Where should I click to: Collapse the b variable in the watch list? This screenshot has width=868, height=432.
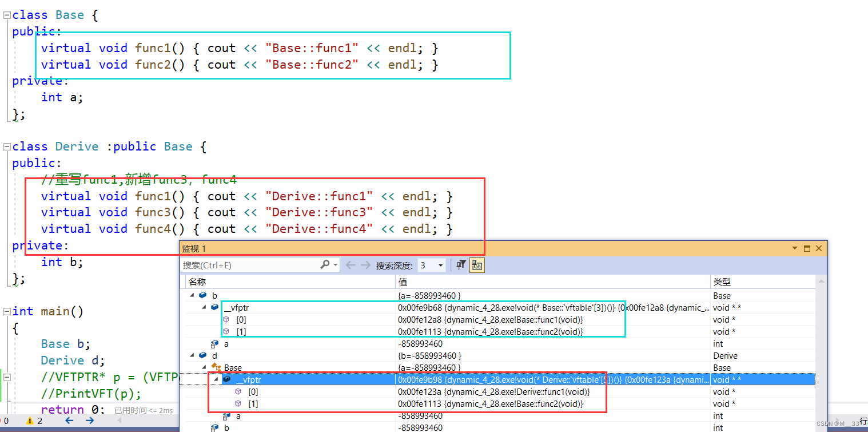point(192,295)
